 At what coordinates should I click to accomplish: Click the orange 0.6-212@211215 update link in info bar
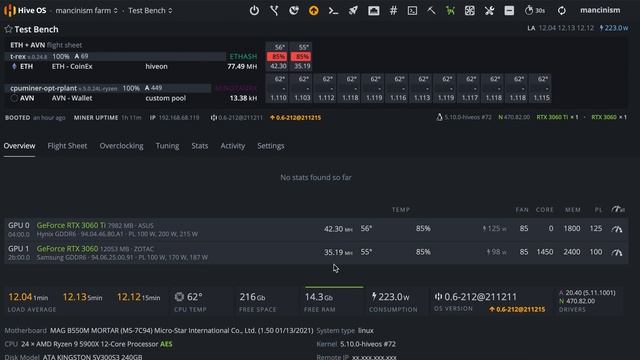(296, 118)
